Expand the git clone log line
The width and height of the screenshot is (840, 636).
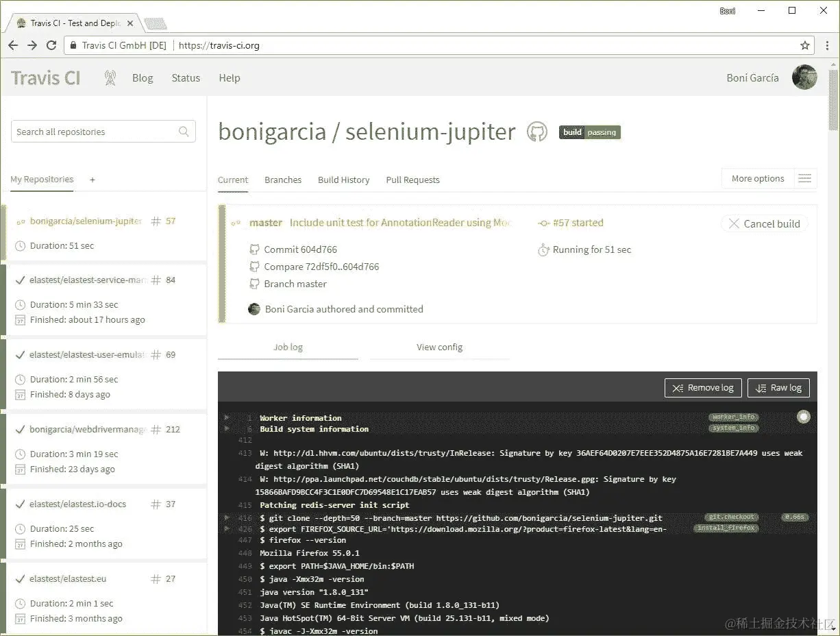[x=227, y=518]
